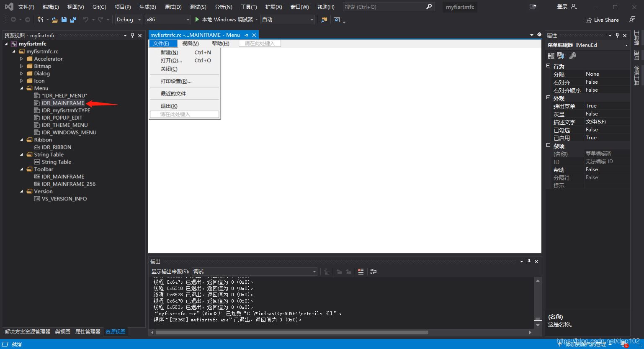
Task: Collapse the Behavior (行为) property group
Action: tap(549, 66)
